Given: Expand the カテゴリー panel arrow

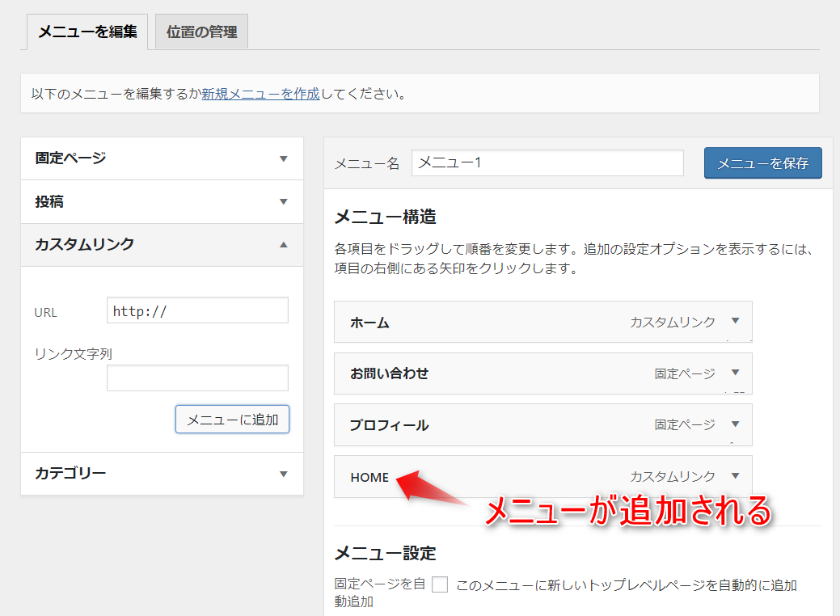Looking at the screenshot, I should tap(283, 474).
